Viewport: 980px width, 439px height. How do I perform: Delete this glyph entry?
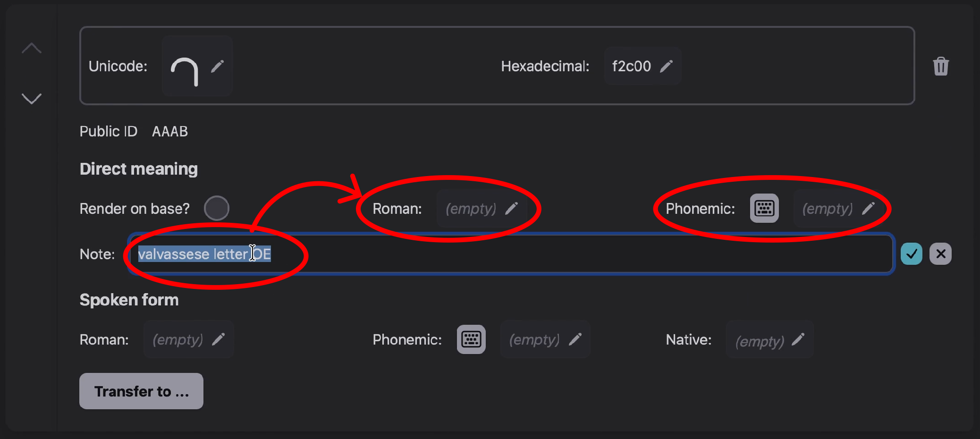[940, 66]
